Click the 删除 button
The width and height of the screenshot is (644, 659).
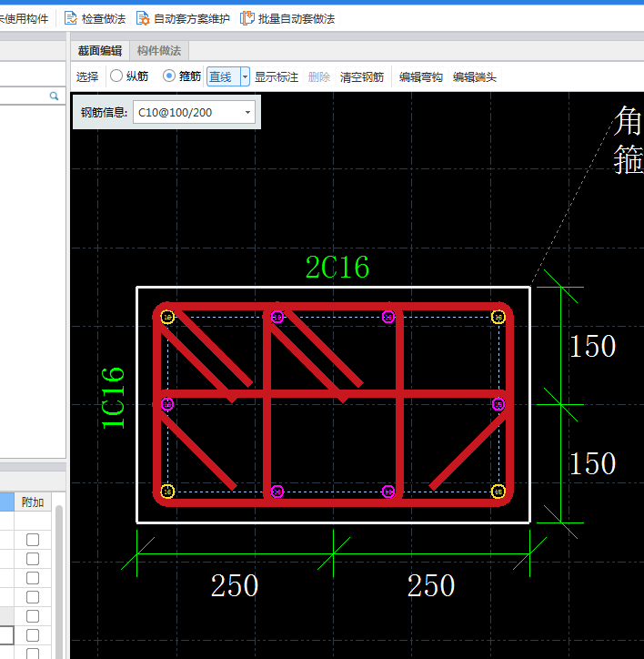(319, 76)
